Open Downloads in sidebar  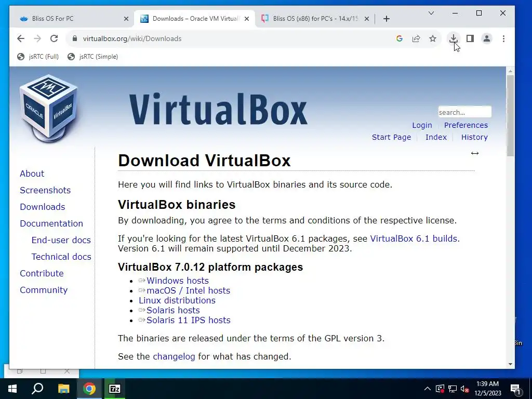[x=43, y=207]
